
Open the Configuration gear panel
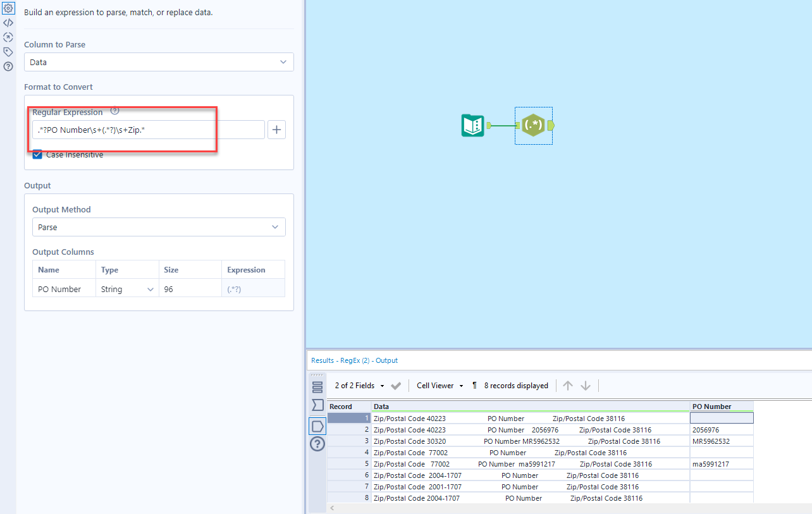[x=8, y=8]
